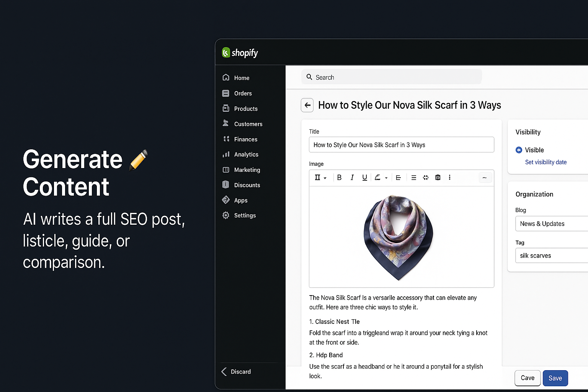Open Settings from the sidebar
Screen dimensions: 588x392
click(x=245, y=216)
